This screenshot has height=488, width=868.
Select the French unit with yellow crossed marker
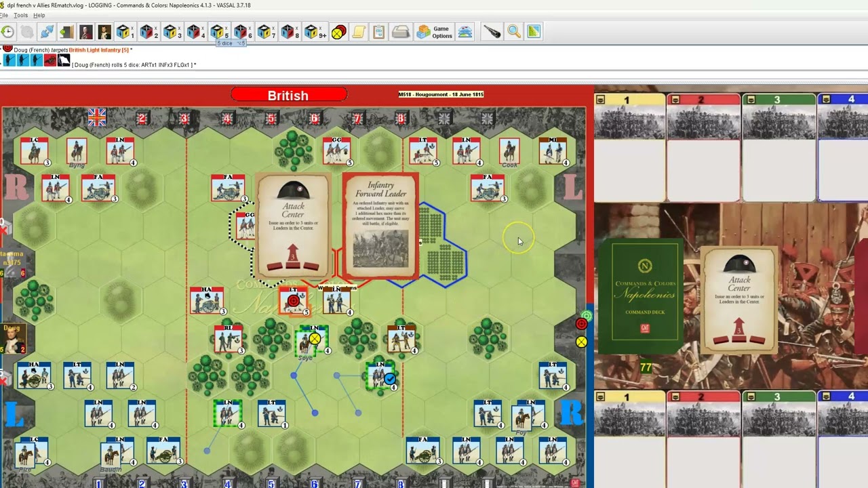(x=312, y=340)
